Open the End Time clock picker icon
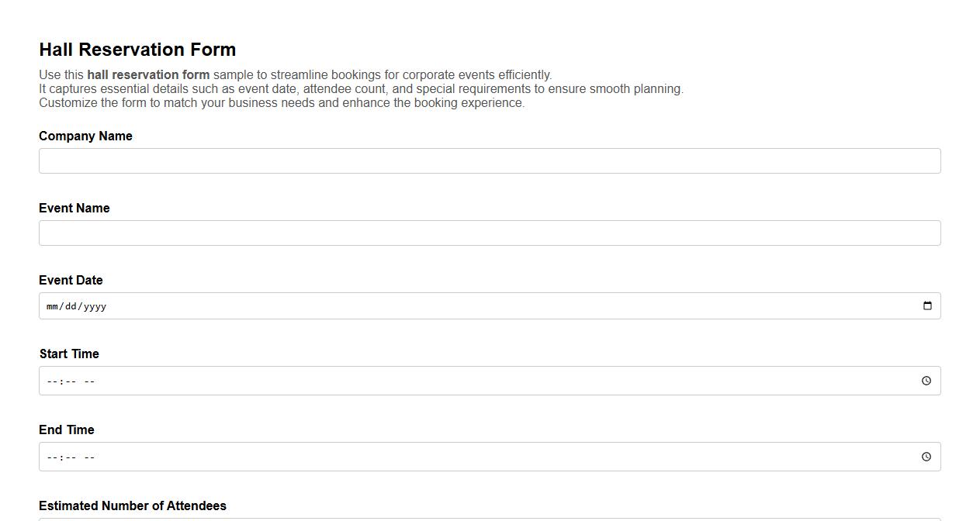The image size is (980, 521). click(926, 457)
